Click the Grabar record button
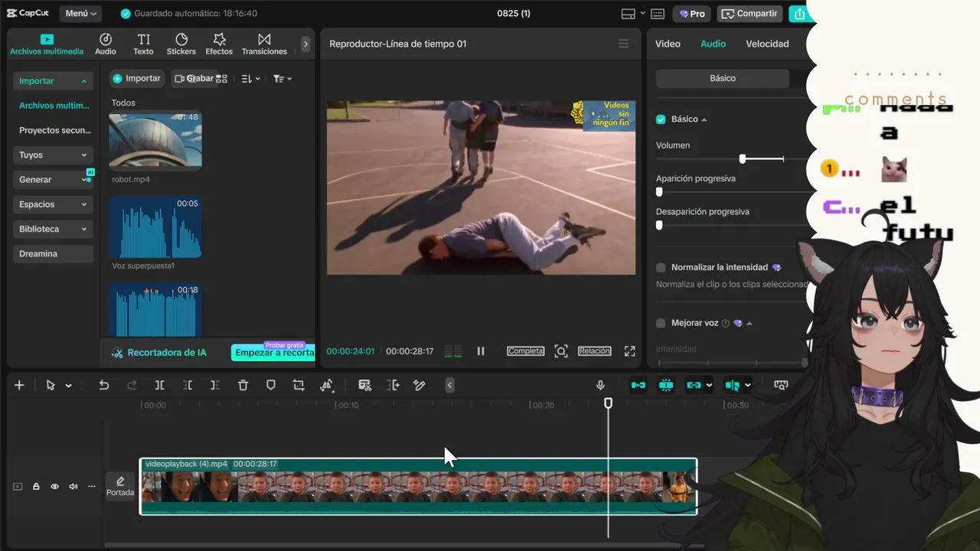The width and height of the screenshot is (980, 551). pos(194,78)
